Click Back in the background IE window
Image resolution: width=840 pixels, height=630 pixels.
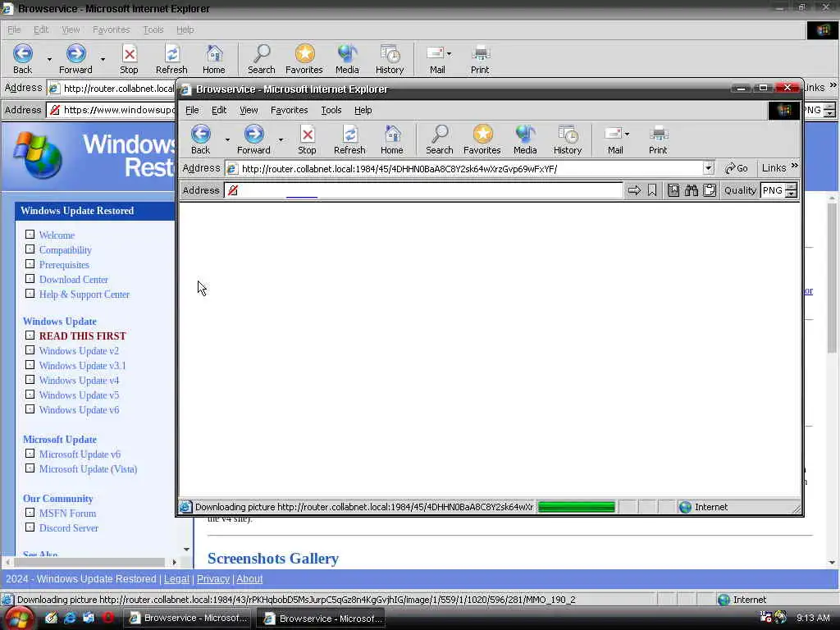22,59
